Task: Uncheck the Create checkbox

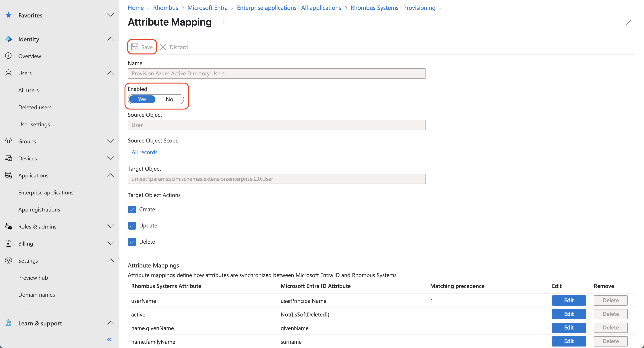Action: click(x=132, y=209)
